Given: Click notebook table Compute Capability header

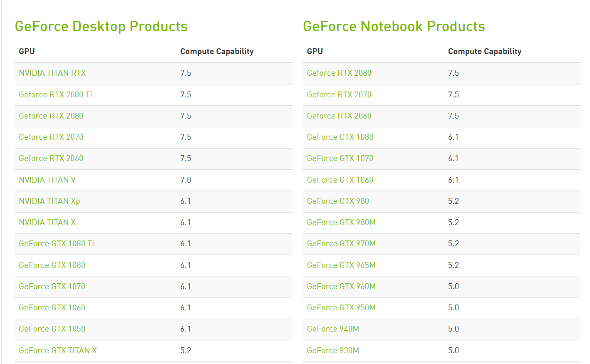Looking at the screenshot, I should tap(484, 52).
